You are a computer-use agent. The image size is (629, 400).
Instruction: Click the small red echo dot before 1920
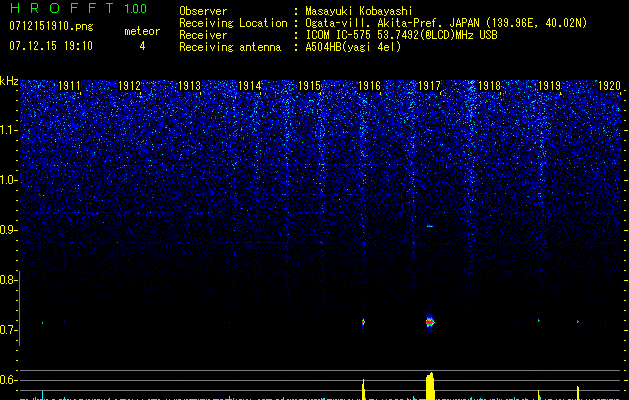[x=578, y=321]
